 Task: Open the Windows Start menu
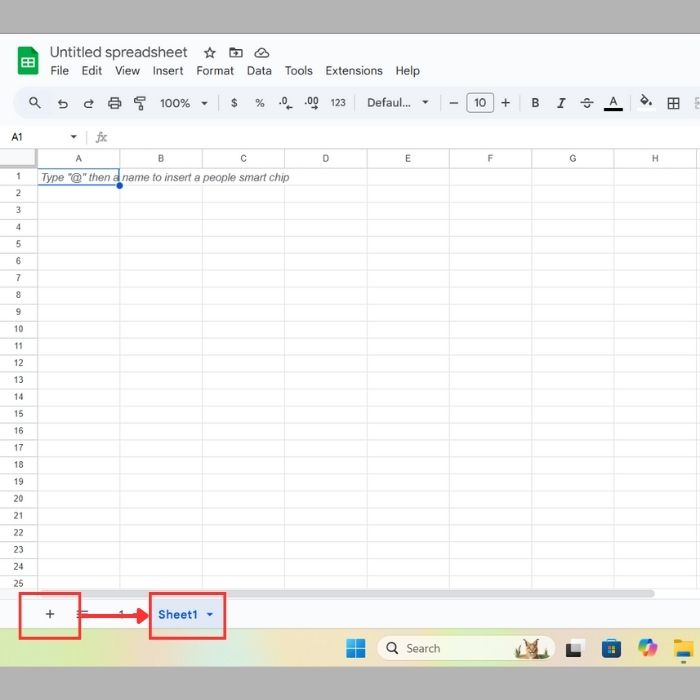tap(356, 648)
